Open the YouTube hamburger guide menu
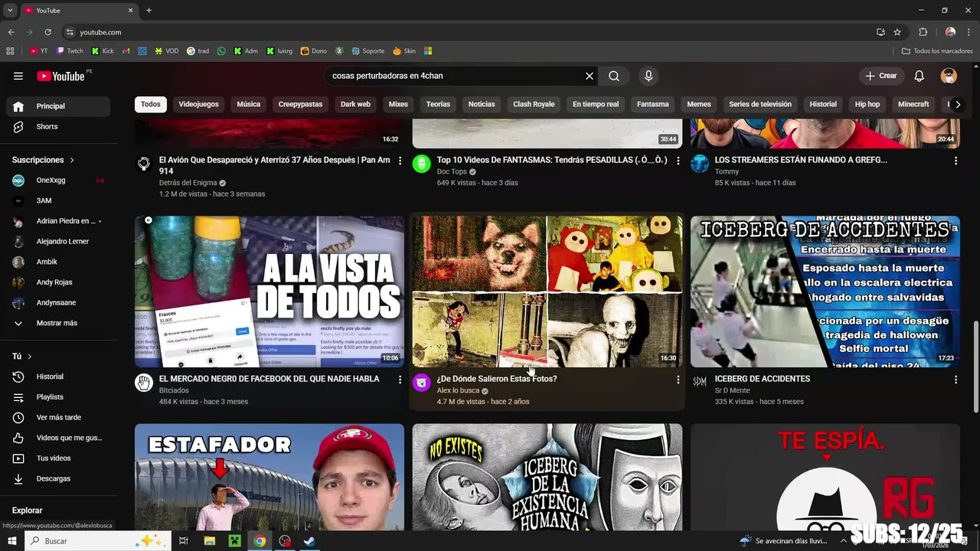 18,76
